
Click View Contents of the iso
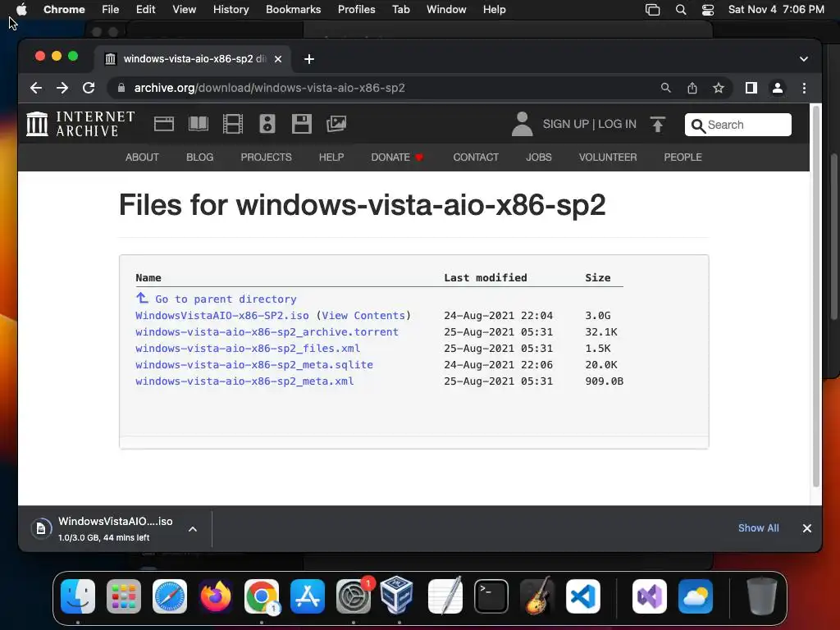pos(363,316)
